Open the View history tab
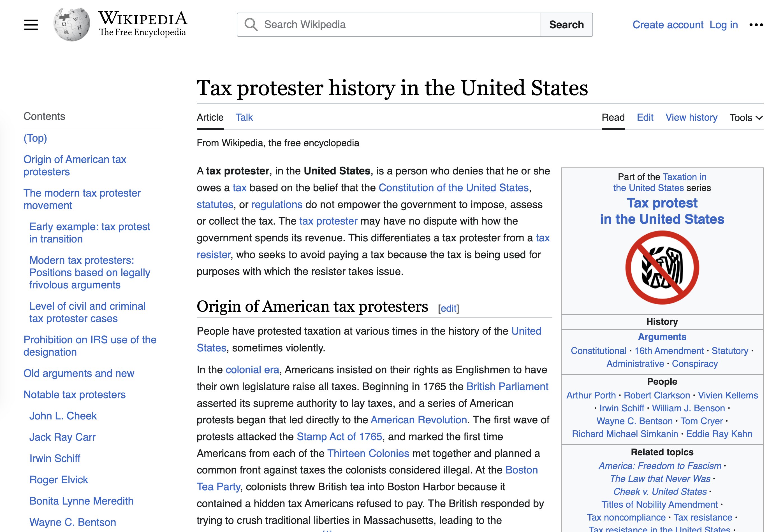The height and width of the screenshot is (532, 783). (691, 118)
